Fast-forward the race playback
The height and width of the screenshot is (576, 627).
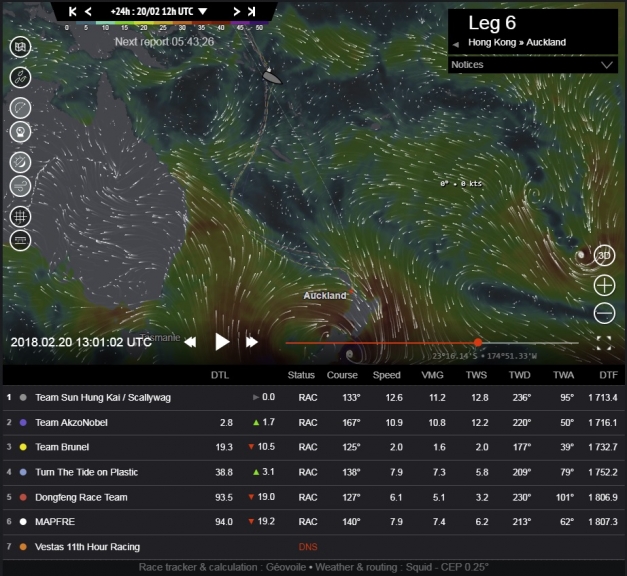[x=252, y=342]
